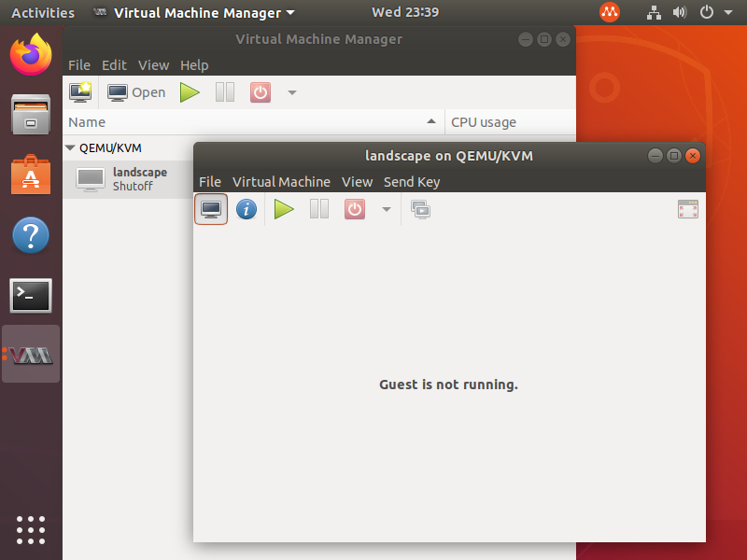Close the landscape on QEMU/KVM window

693,156
